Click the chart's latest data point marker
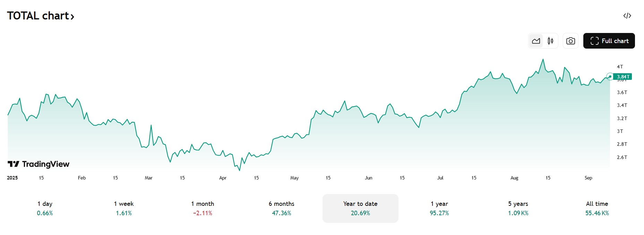The height and width of the screenshot is (235, 644). point(610,77)
